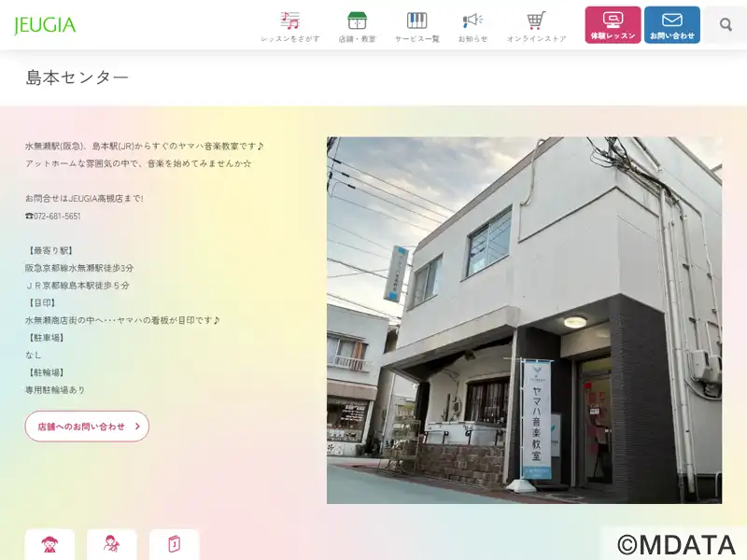Select the adult with child icon tile
The width and height of the screenshot is (747, 560).
(112, 544)
